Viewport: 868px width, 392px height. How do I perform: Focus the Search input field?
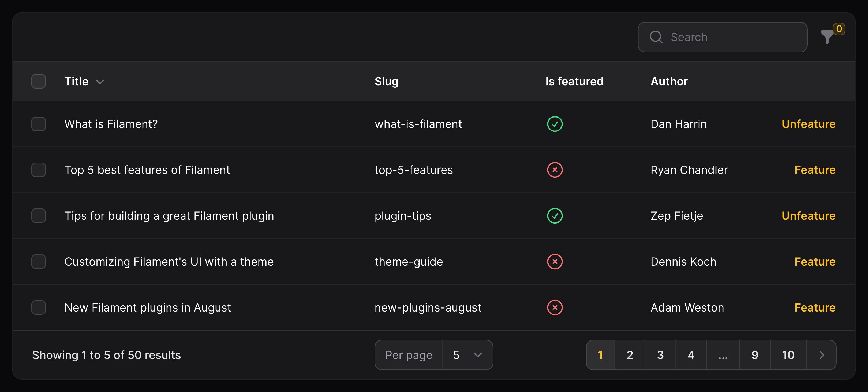[x=723, y=37]
